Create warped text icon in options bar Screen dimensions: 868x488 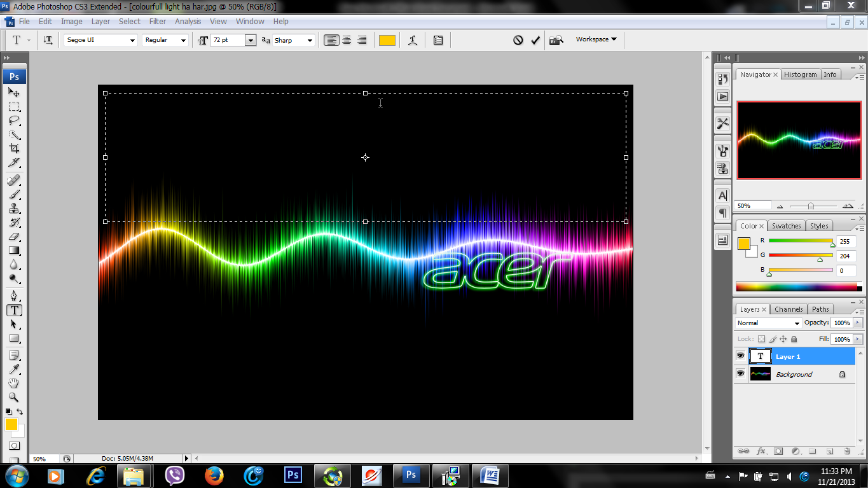(413, 40)
